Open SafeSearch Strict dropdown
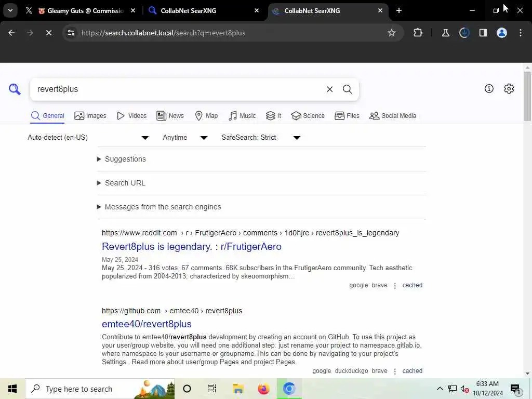 click(x=261, y=137)
